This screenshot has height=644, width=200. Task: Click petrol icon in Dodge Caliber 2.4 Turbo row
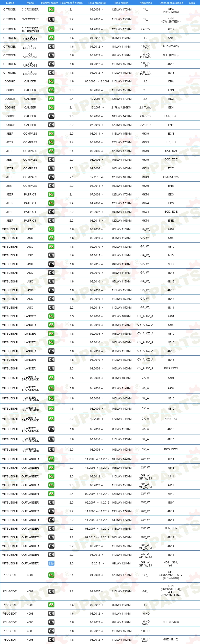pos(51,107)
